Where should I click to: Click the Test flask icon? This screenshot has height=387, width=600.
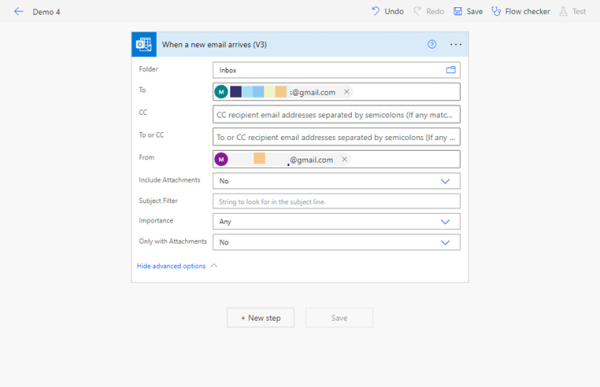563,11
